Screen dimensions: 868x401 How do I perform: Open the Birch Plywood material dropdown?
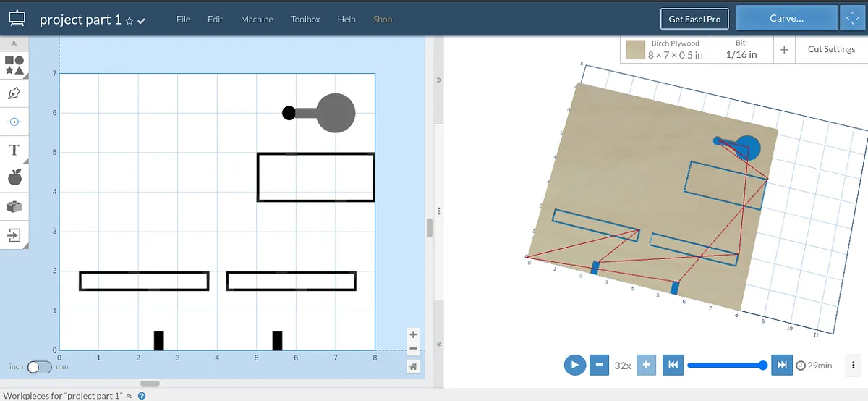[665, 49]
